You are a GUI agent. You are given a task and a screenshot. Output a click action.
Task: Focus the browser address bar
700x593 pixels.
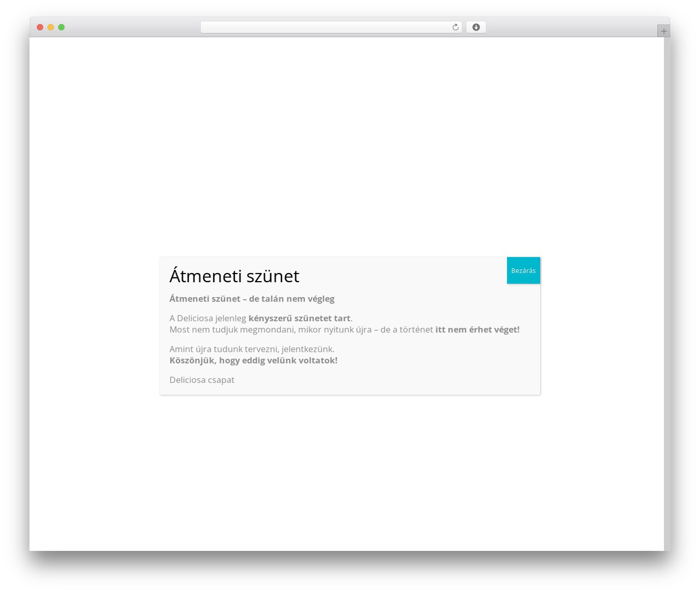click(331, 27)
